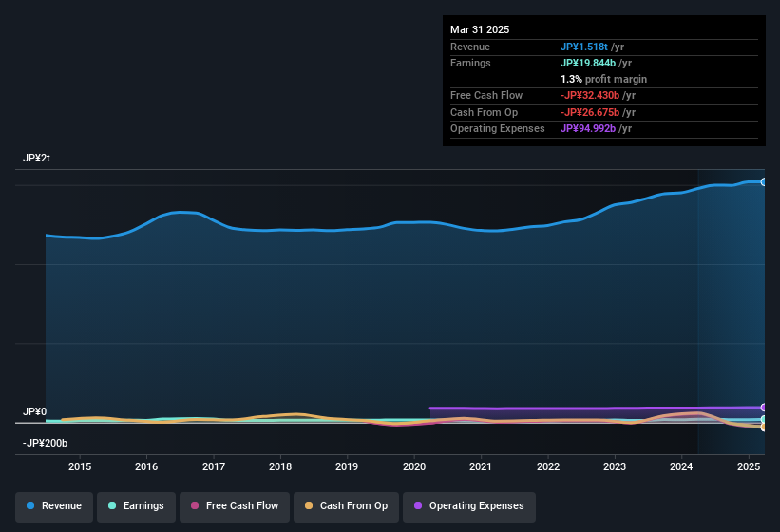Viewport: 780px width, 532px height.
Task: Select the 2023 year label
Action: pyautogui.click(x=615, y=466)
